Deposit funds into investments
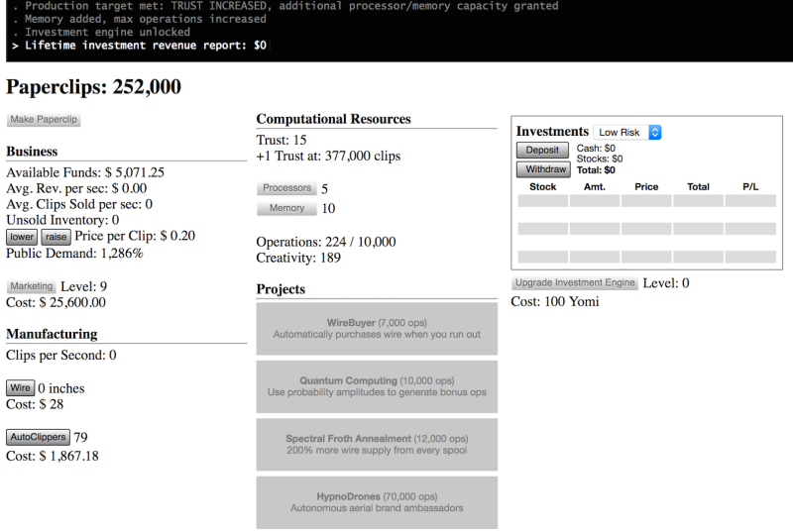 [x=542, y=150]
